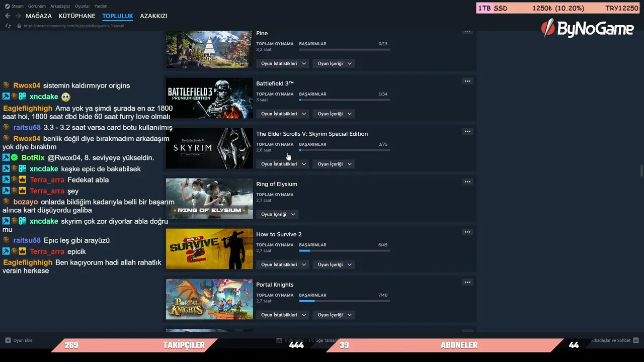Click the "7/40" achievement count
The width and height of the screenshot is (644, 362).
pos(383,295)
